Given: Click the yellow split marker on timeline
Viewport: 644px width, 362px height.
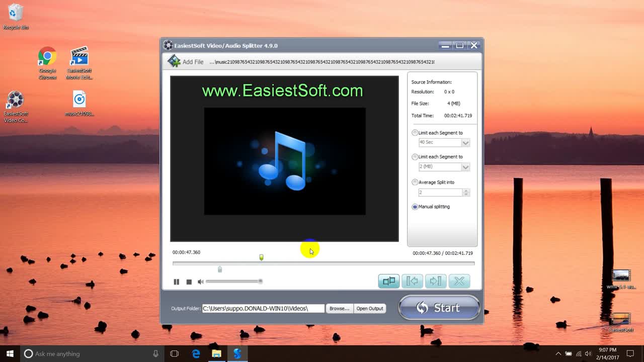Looking at the screenshot, I should click(x=261, y=257).
